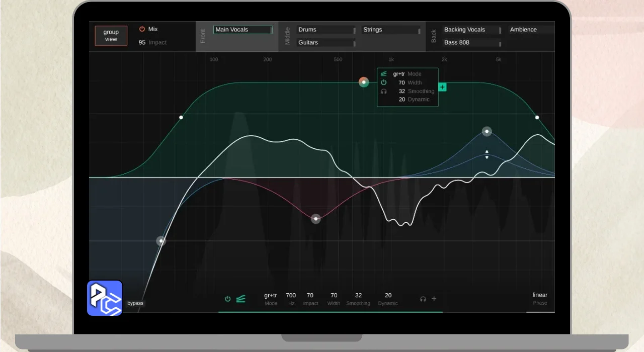This screenshot has width=644, height=352.
Task: Click the Main Vocals name field
Action: pyautogui.click(x=243, y=30)
